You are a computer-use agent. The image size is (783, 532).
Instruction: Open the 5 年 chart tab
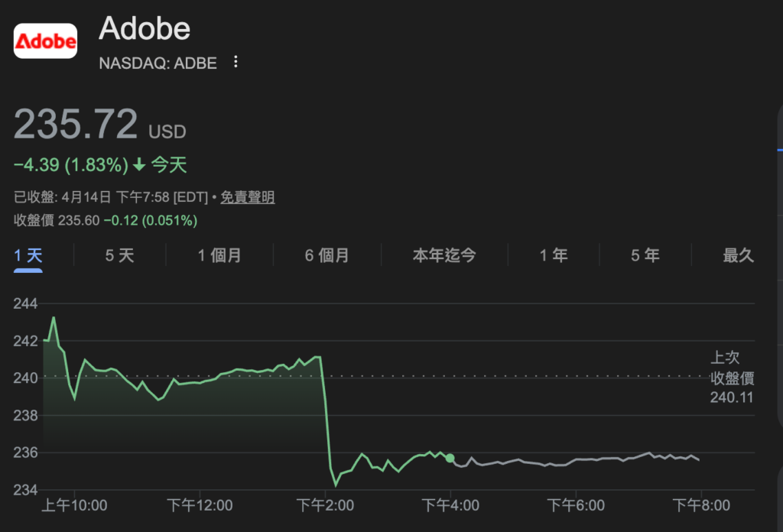645,255
